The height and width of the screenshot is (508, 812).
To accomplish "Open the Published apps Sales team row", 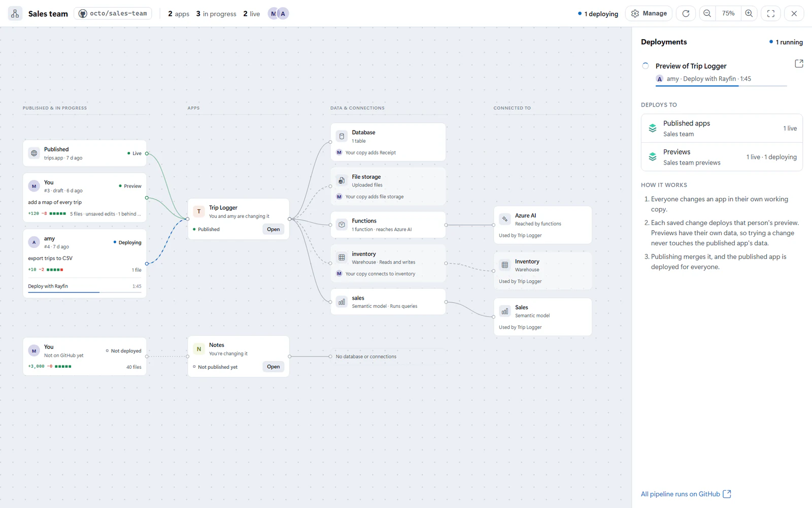I will 722,129.
